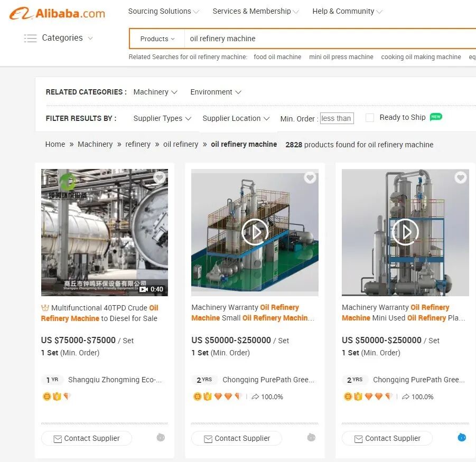Click the search field containing oil refinery machine
The width and height of the screenshot is (476, 462).
point(330,39)
